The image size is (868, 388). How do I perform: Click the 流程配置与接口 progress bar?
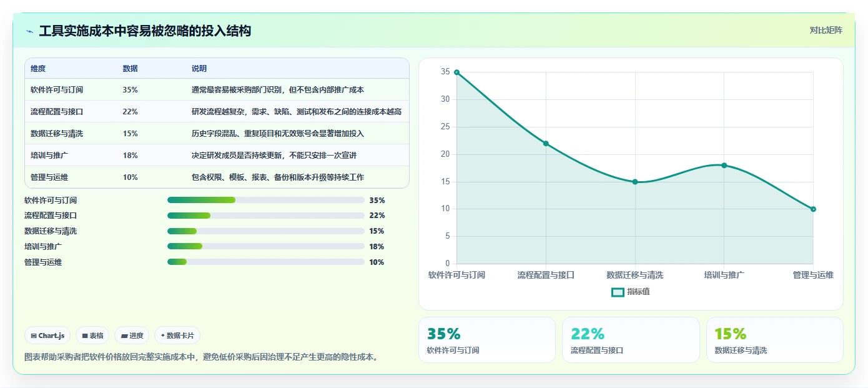265,216
